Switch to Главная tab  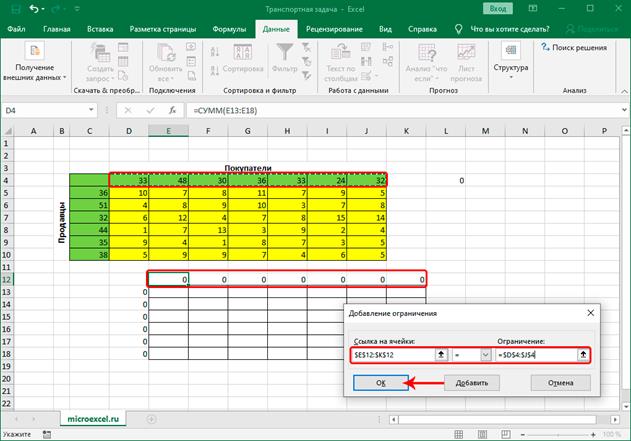(57, 29)
